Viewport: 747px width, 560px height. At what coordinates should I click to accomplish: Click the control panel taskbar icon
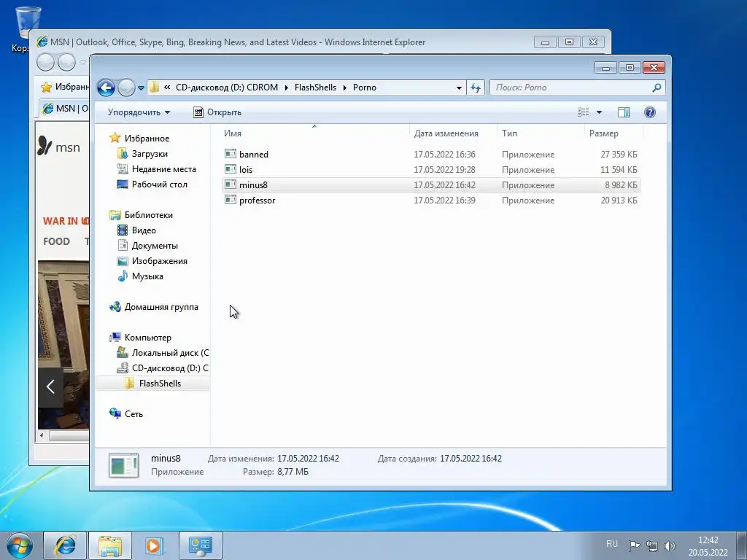tap(200, 545)
